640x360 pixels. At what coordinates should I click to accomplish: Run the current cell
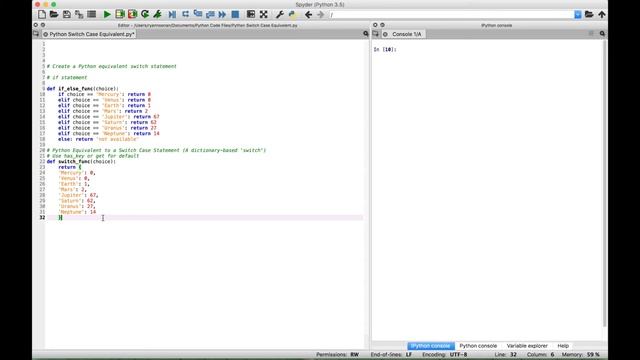tap(120, 15)
